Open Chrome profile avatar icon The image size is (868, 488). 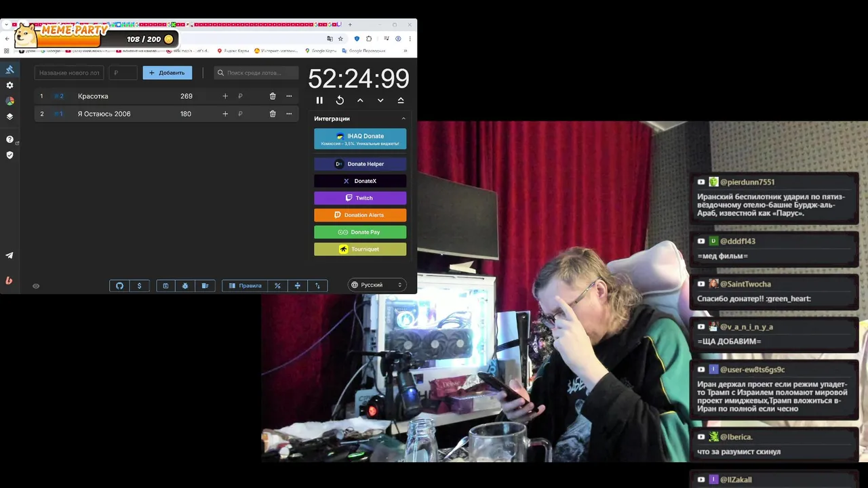pyautogui.click(x=398, y=39)
